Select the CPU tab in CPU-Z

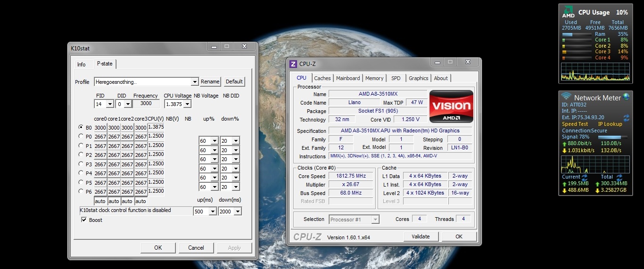pos(301,78)
